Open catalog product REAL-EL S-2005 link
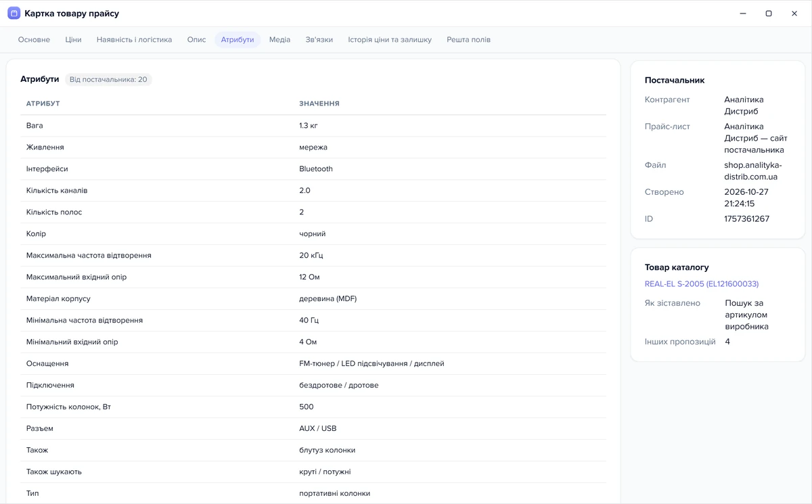 click(x=702, y=284)
